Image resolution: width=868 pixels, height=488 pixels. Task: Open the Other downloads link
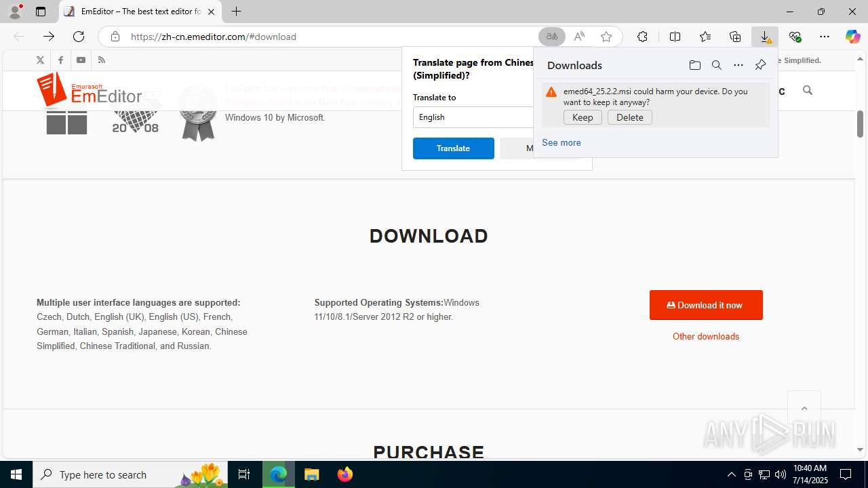[706, 336]
